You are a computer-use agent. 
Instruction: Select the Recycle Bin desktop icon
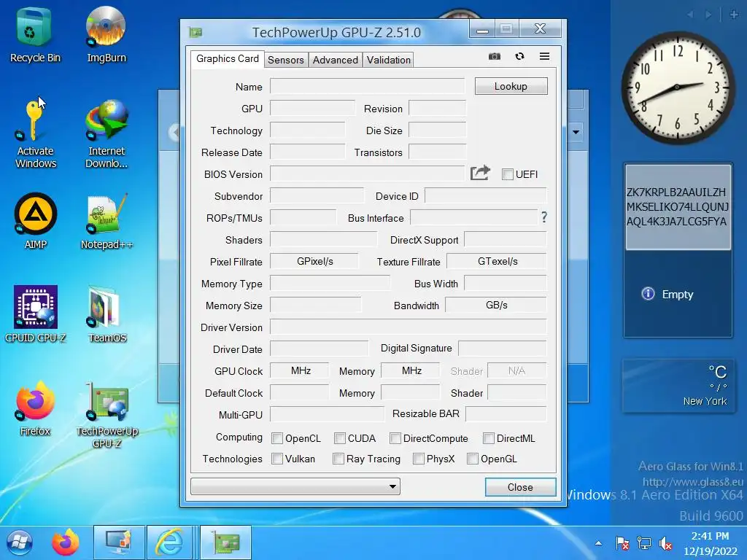pyautogui.click(x=35, y=35)
